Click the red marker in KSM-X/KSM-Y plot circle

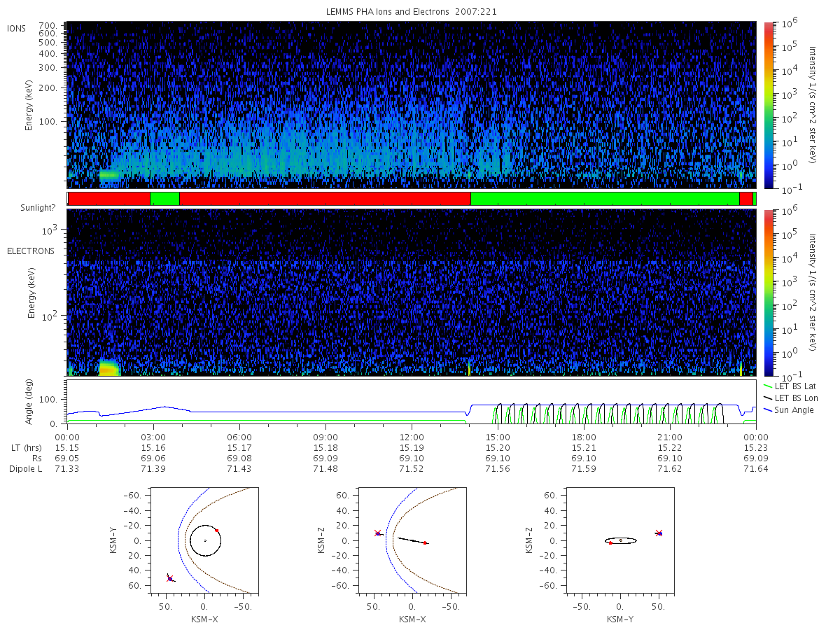coord(217,530)
